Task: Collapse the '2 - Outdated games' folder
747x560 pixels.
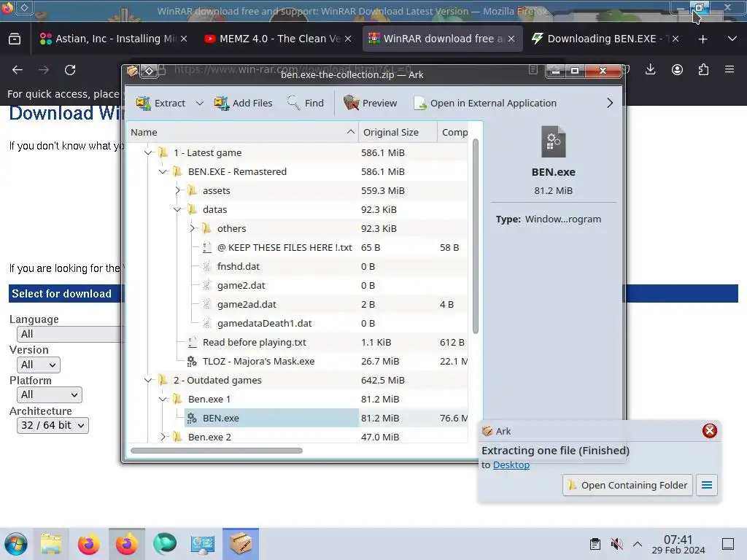Action: click(x=148, y=380)
